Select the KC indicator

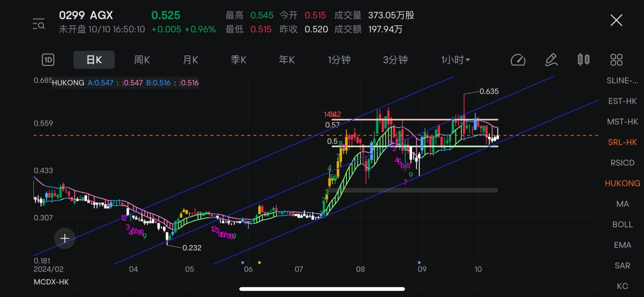622,286
